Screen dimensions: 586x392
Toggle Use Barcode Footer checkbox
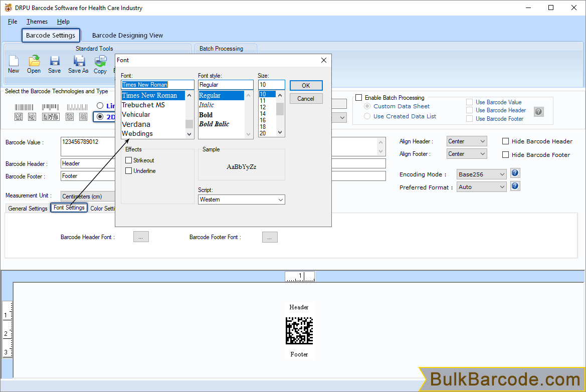[x=469, y=119]
